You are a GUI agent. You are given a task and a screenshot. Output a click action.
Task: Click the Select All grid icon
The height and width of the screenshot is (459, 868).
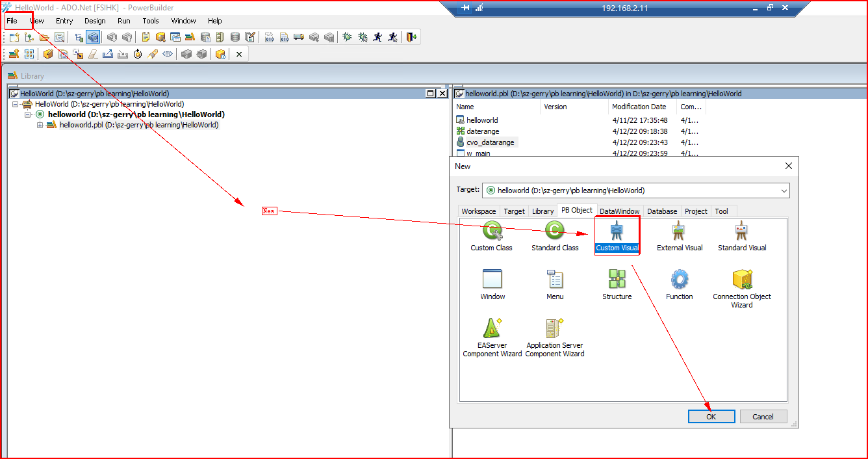[x=29, y=54]
